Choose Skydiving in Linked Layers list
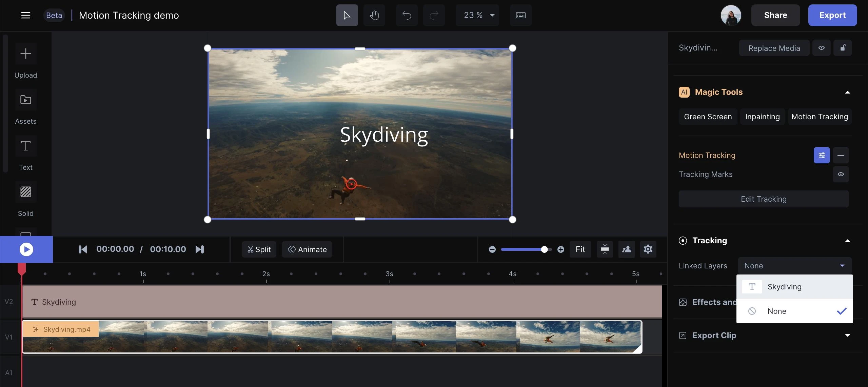 click(x=794, y=287)
